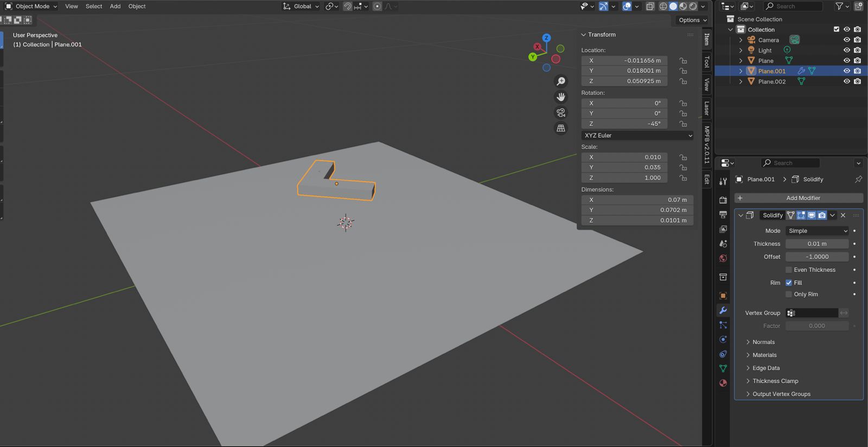Lock the X location with padlock icon
The image size is (868, 447).
click(x=683, y=61)
